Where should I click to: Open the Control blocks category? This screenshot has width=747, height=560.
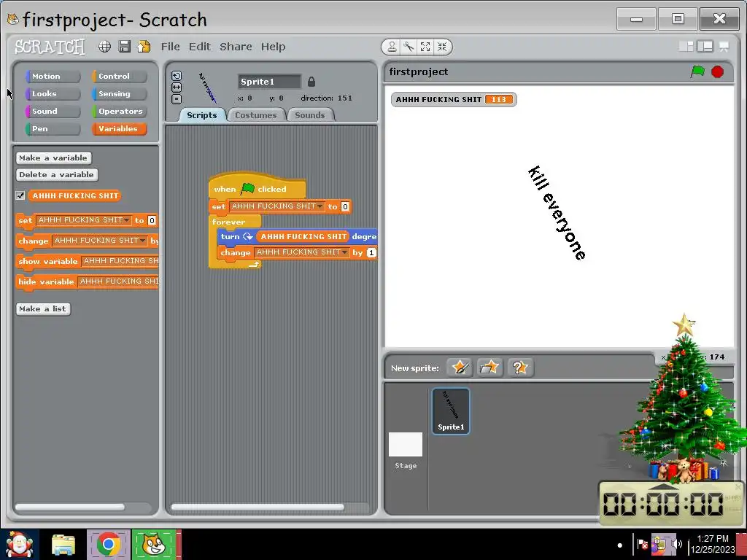(119, 76)
